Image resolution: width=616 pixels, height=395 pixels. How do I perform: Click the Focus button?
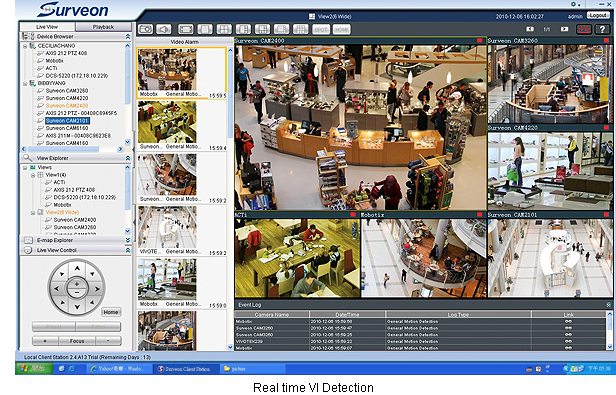(77, 341)
